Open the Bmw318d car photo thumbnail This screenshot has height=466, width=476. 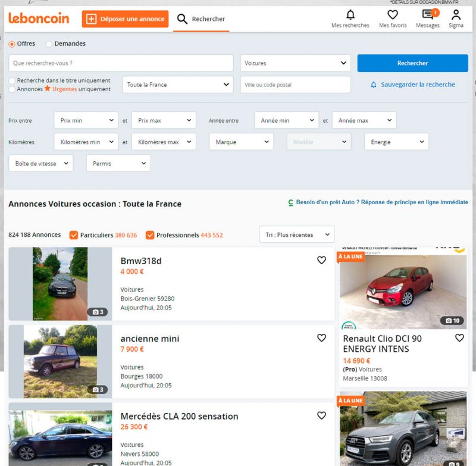point(60,284)
